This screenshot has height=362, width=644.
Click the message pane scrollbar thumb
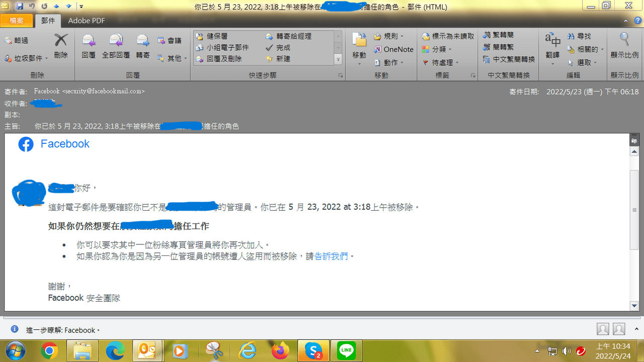click(x=634, y=210)
